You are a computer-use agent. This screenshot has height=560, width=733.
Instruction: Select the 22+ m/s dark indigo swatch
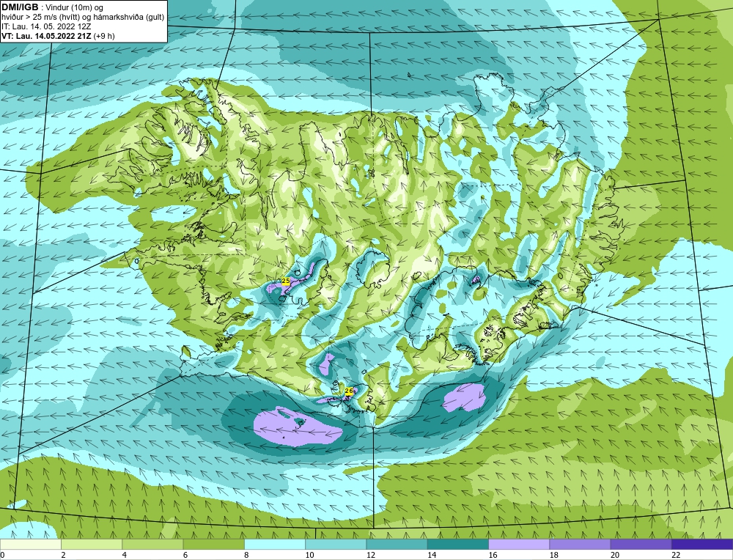click(702, 544)
